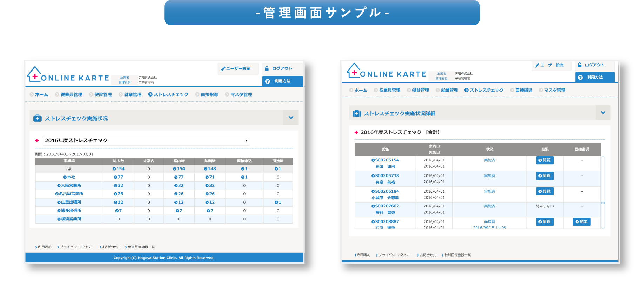Click the red plus icon beside 2016年度ストレスチェック【合計】

tap(356, 132)
